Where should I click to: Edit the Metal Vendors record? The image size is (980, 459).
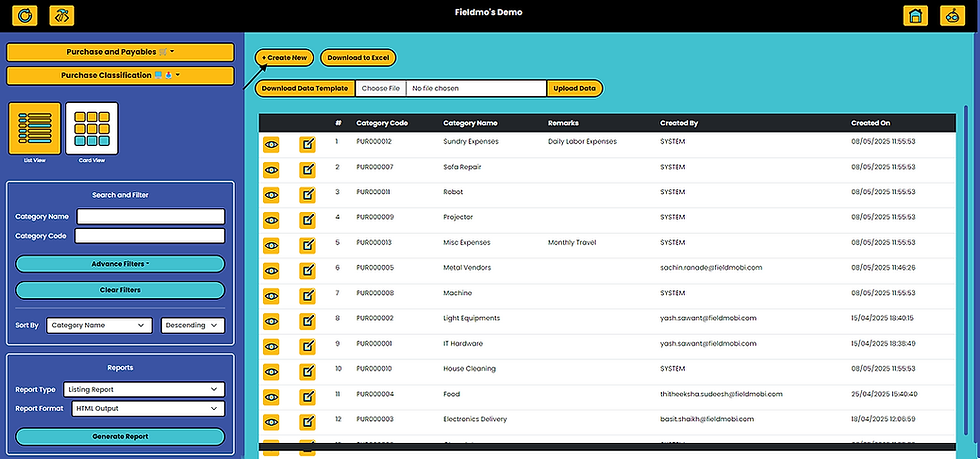click(308, 270)
